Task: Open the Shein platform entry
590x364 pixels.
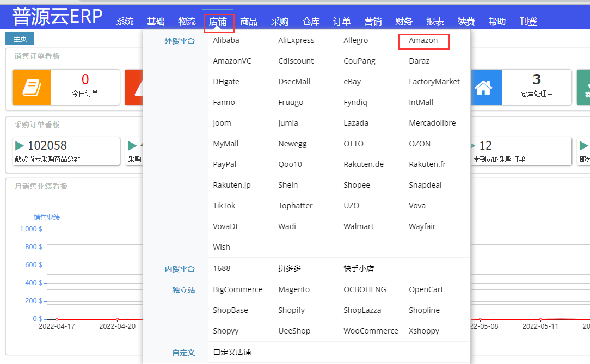Action: point(288,186)
